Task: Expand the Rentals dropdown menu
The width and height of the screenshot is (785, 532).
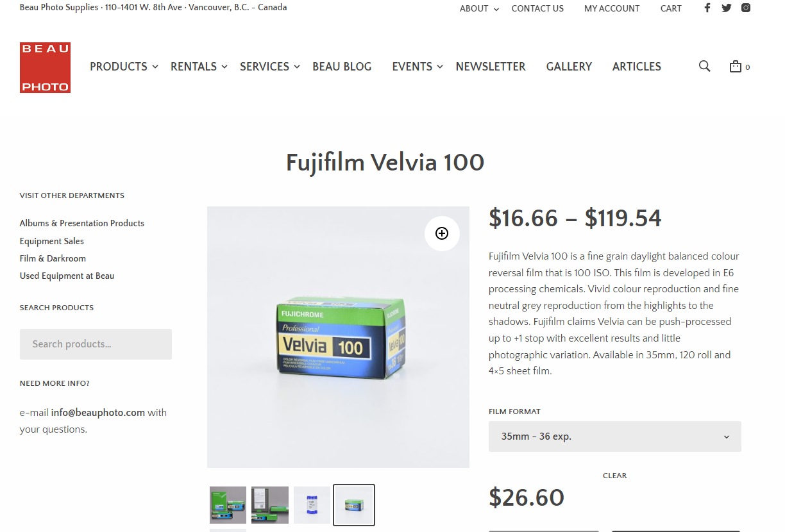Action: (x=199, y=67)
